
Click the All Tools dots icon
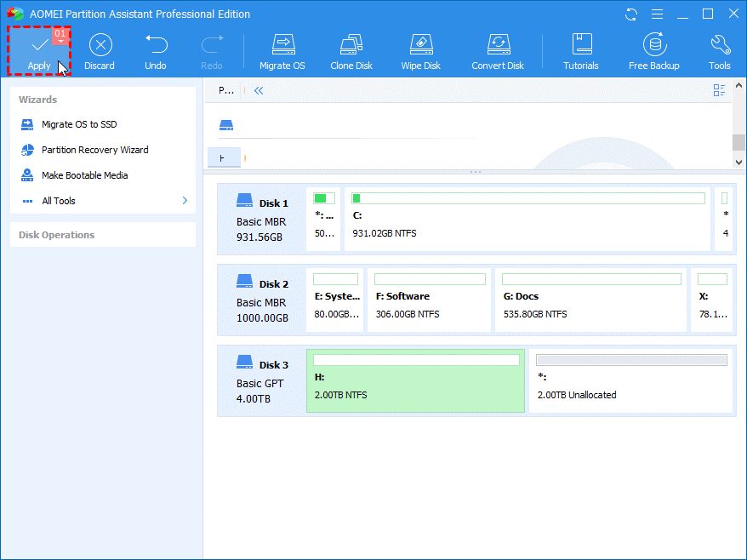point(27,201)
